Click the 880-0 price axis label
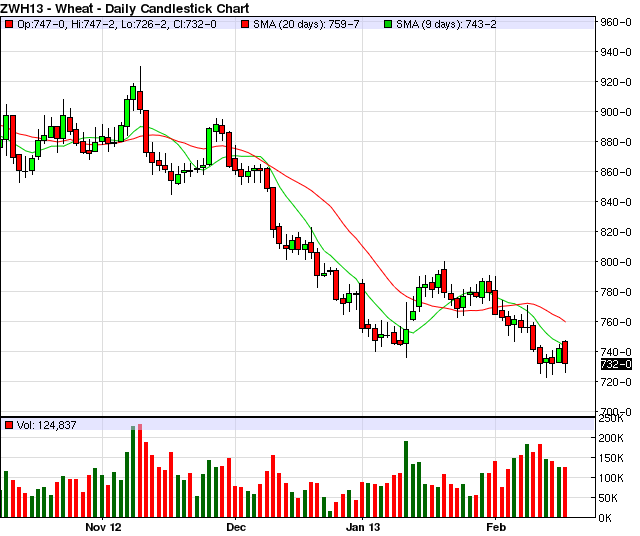 (616, 142)
